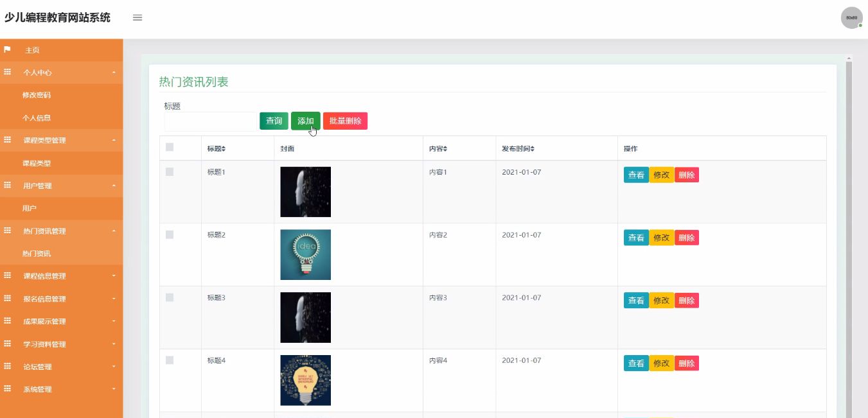The height and width of the screenshot is (418, 868).
Task: Sort table by 标题 column arrows
Action: click(x=224, y=149)
